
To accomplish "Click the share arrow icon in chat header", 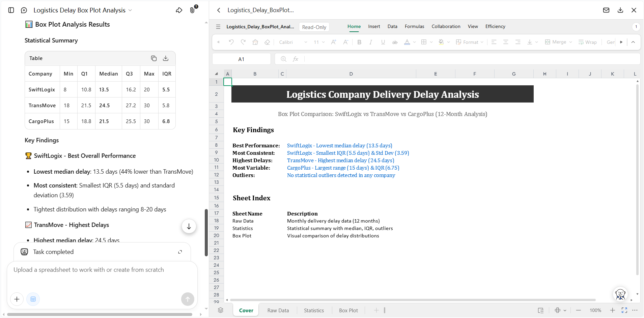I will 179,10.
